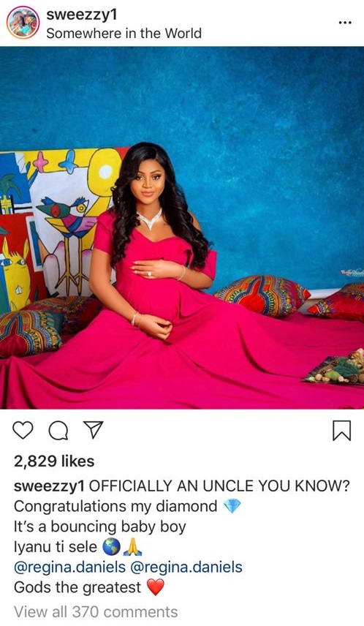Open the three-dot more options menu
Screen dimensions: 364x626
(345, 23)
